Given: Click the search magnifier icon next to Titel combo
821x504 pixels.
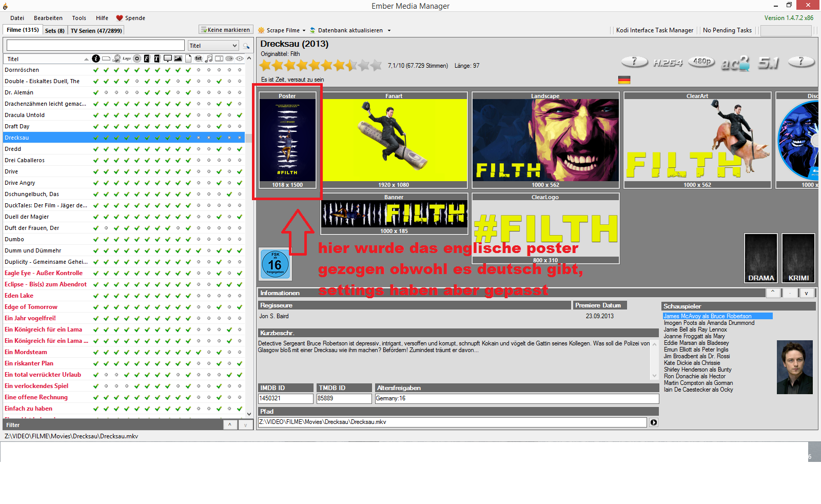Looking at the screenshot, I should click(246, 46).
